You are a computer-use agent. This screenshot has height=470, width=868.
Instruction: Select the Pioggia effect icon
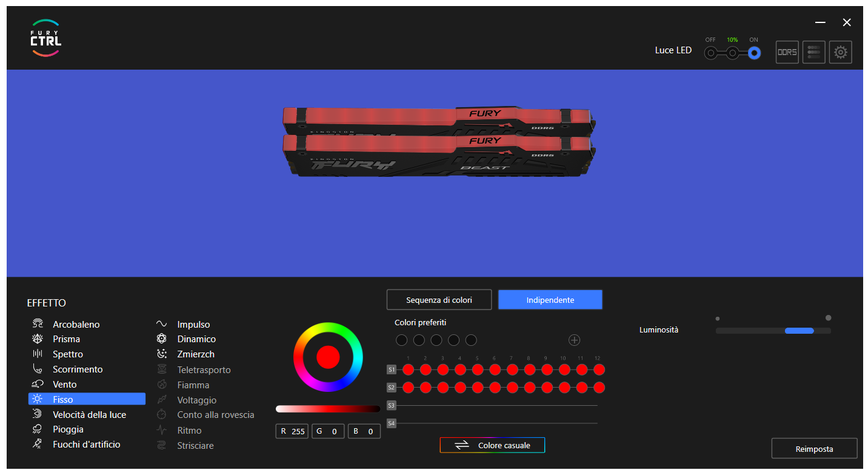38,429
